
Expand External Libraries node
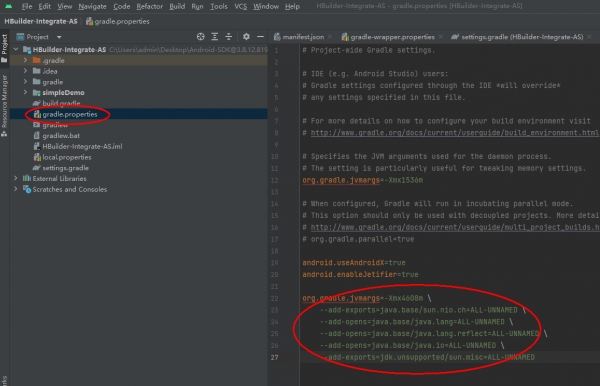click(16, 178)
